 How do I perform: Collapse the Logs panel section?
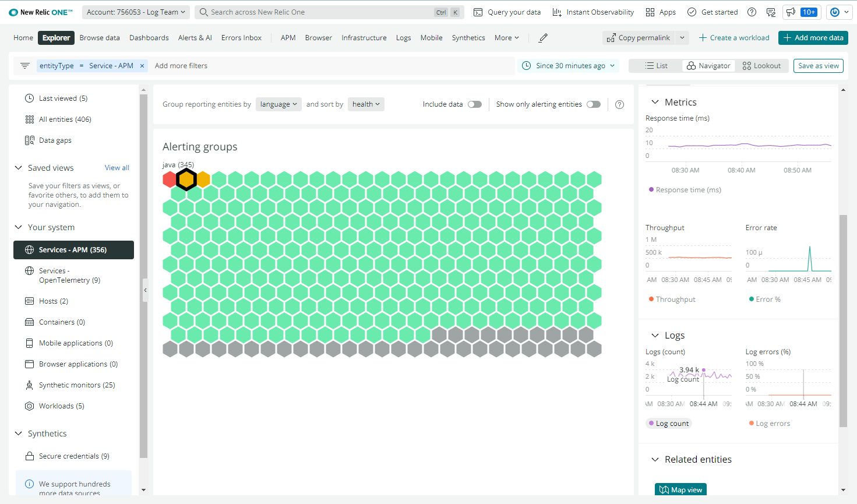pos(655,336)
